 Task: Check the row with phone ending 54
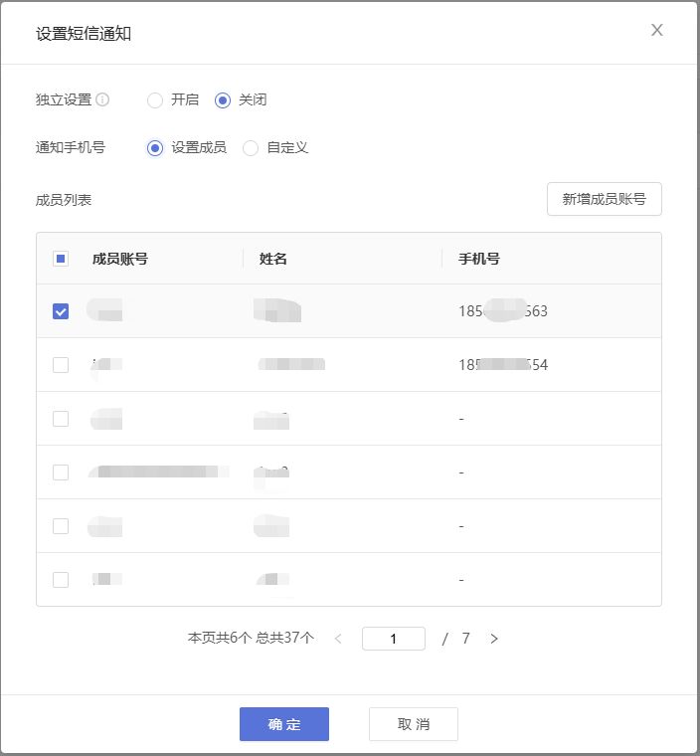click(x=61, y=365)
